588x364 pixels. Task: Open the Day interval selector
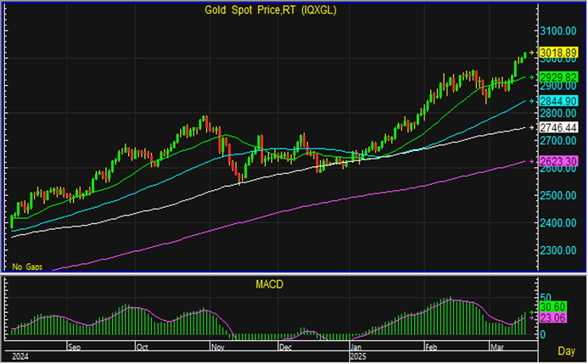tap(565, 350)
